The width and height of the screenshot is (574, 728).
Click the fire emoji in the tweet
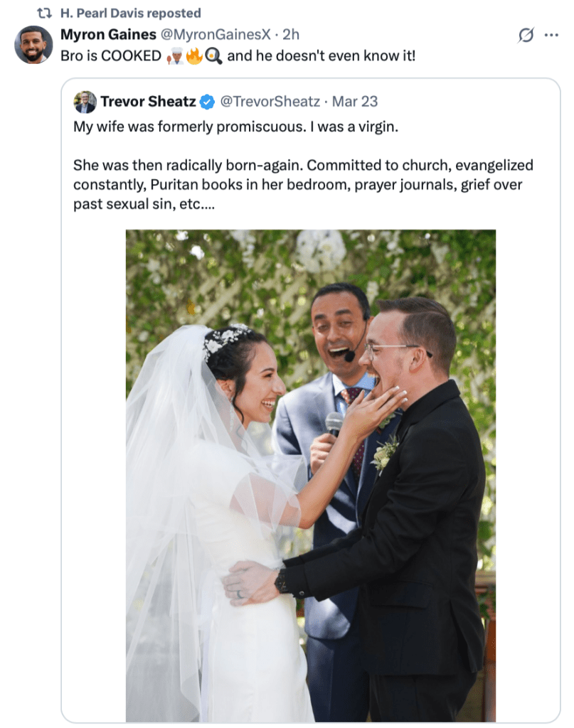[194, 56]
